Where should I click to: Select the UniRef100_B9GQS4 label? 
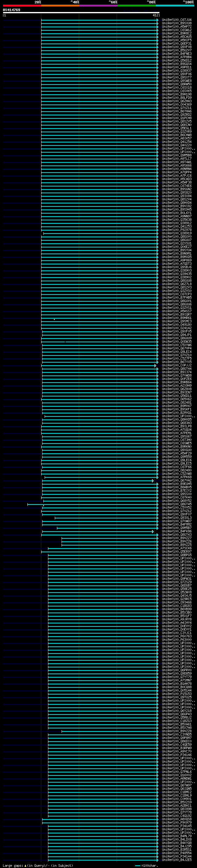[x=176, y=64]
